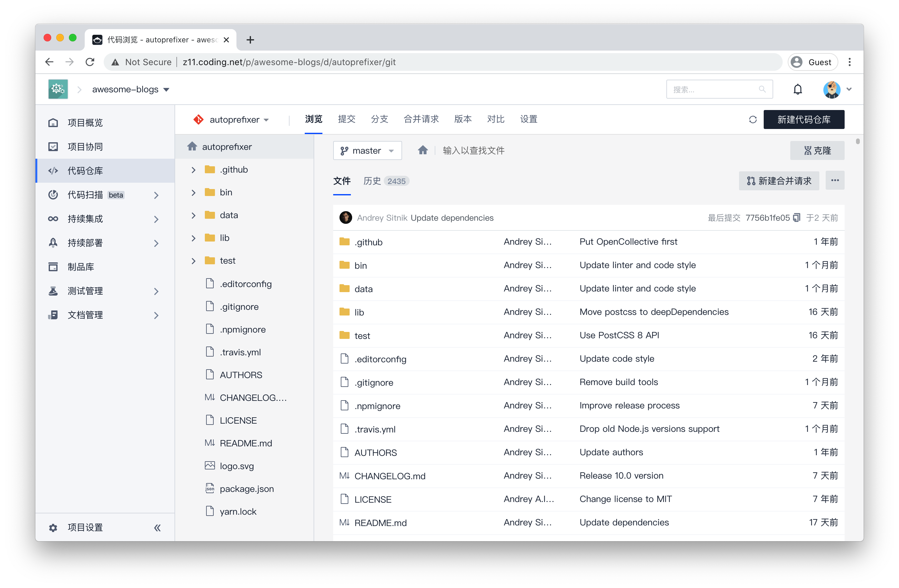Open README.md in the file list

tap(380, 523)
